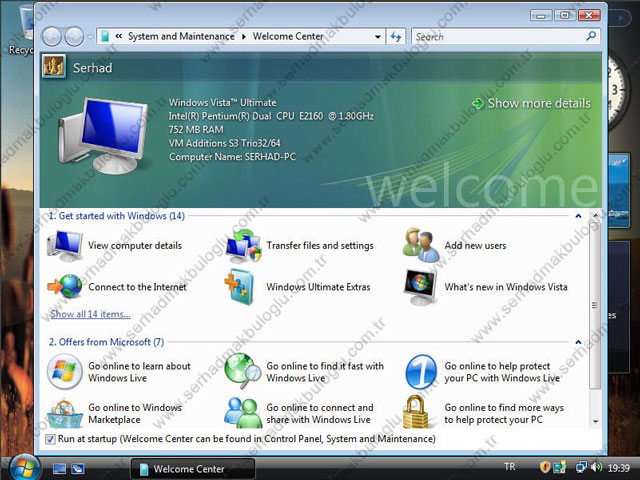The image size is (640, 480).
Task: Open the Windows Live protect your PC icon
Action: click(x=421, y=372)
